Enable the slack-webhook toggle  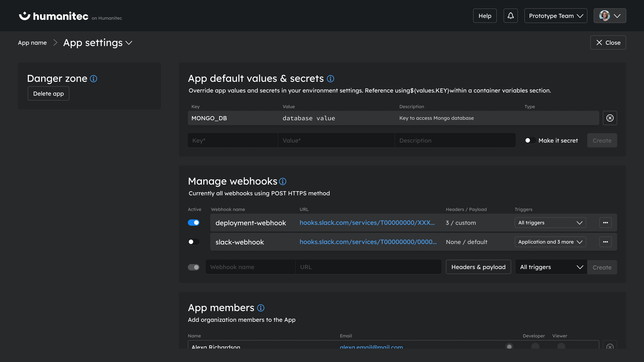coord(193,242)
